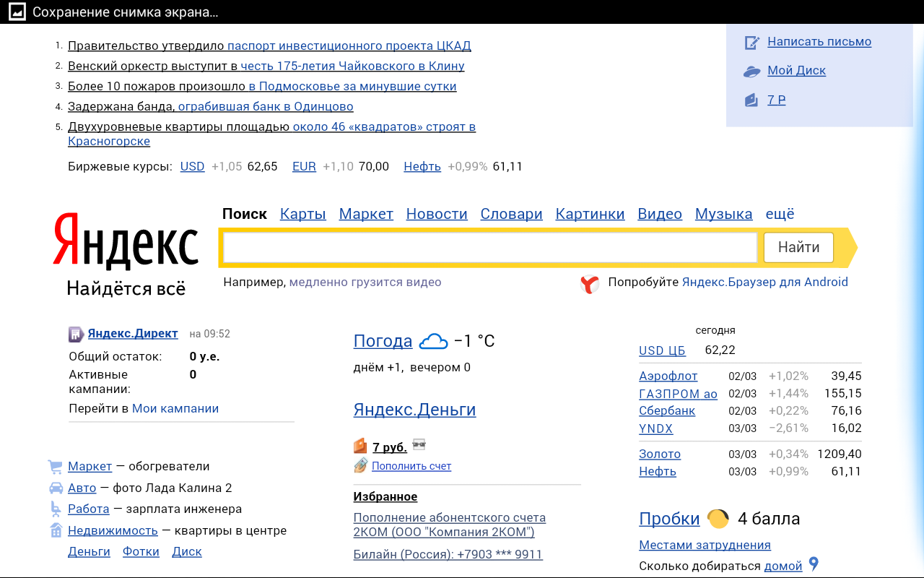Open the Деньги link below Недвижимость

(90, 551)
